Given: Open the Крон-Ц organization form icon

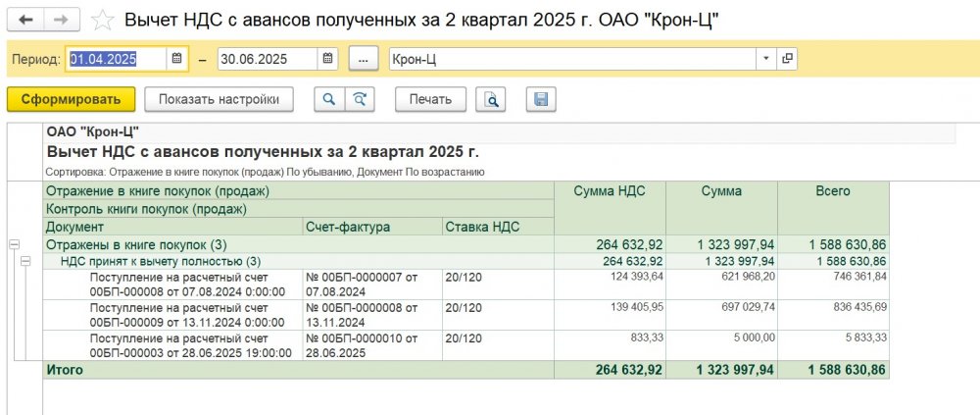Looking at the screenshot, I should tap(786, 59).
